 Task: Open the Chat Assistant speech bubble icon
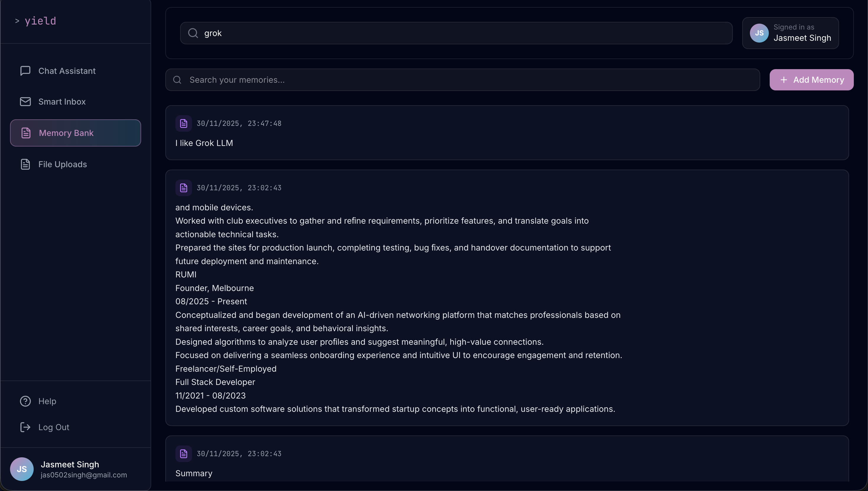point(25,71)
